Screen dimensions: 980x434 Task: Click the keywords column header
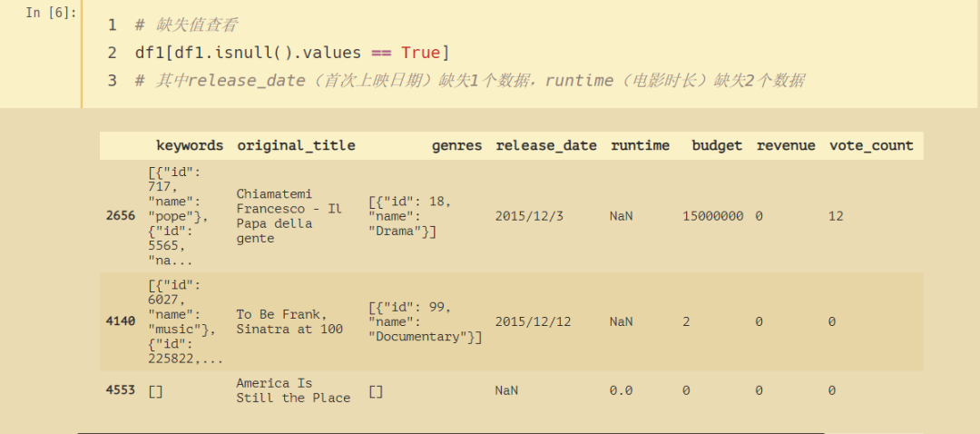coord(190,145)
